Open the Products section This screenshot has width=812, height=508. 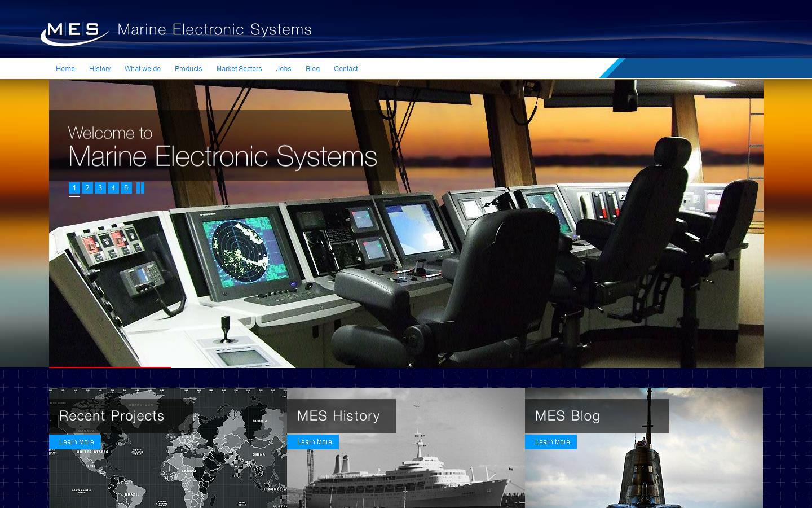click(x=188, y=68)
